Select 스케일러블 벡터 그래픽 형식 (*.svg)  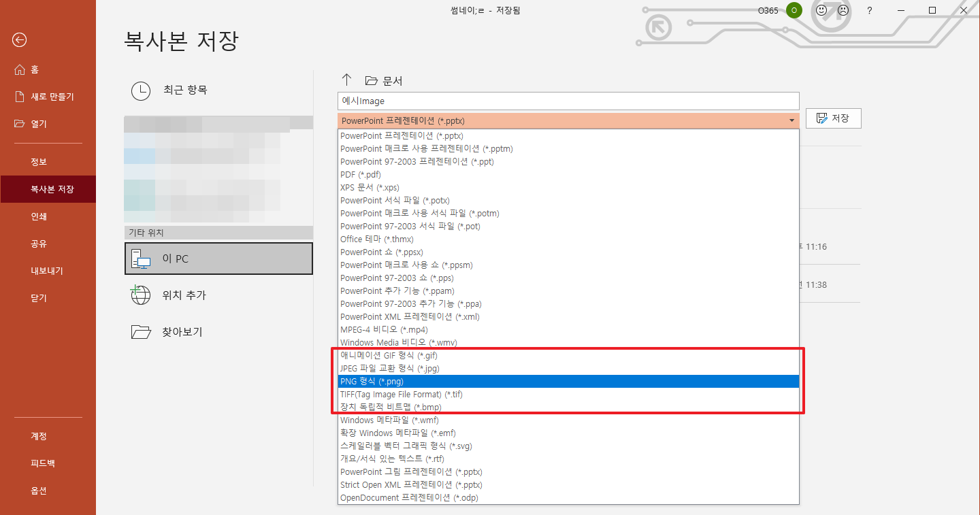tap(568, 446)
